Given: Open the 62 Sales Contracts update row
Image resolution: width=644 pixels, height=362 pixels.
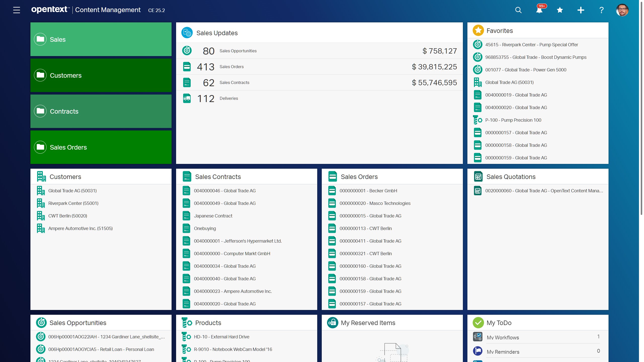Looking at the screenshot, I should pos(319,82).
